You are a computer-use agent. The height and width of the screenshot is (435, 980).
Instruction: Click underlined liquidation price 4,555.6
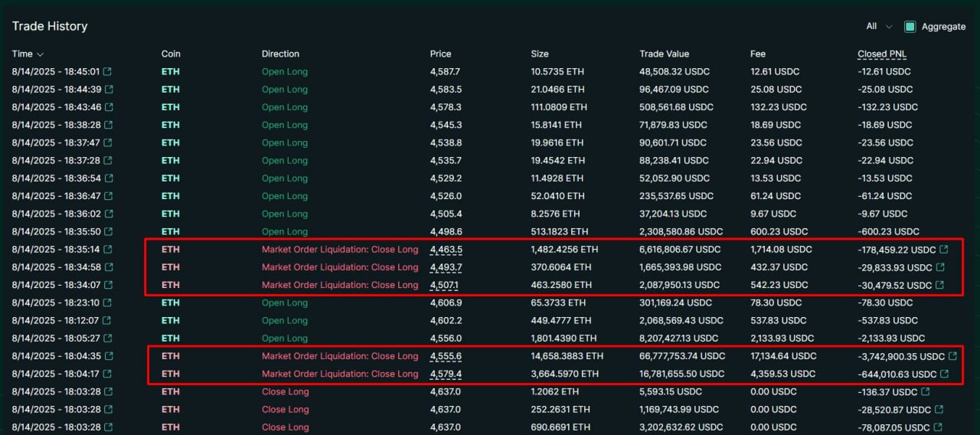pyautogui.click(x=446, y=356)
